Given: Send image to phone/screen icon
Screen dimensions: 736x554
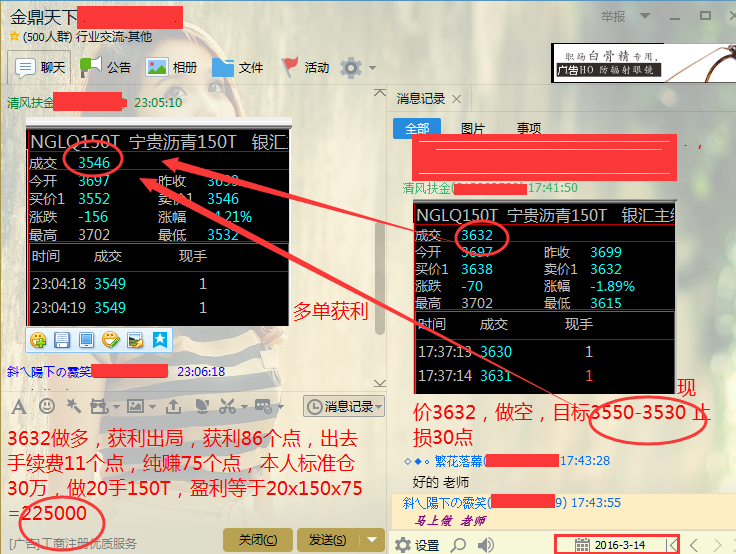Looking at the screenshot, I should 86,340.
